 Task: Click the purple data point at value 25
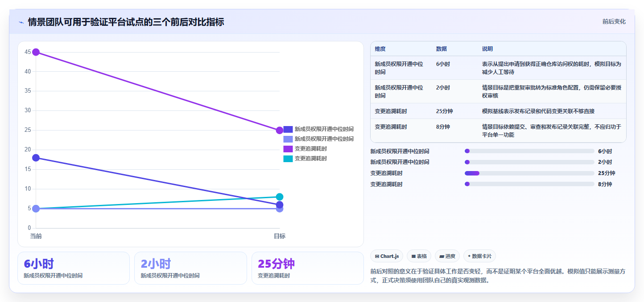coord(280,131)
